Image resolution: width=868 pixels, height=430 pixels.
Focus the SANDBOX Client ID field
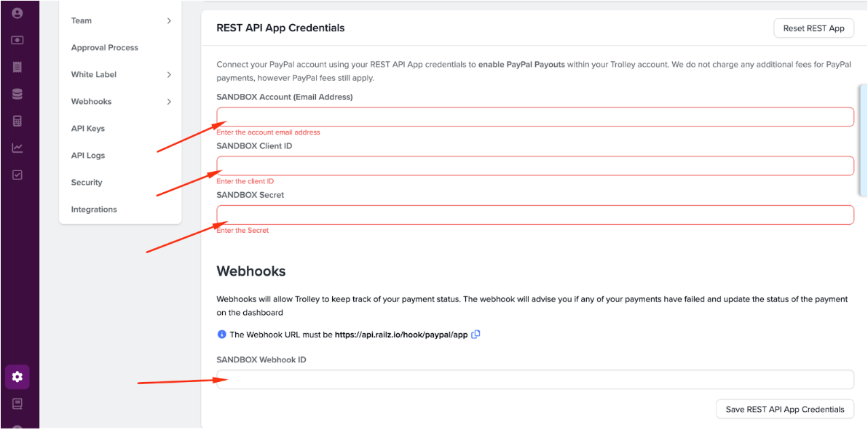coord(534,165)
